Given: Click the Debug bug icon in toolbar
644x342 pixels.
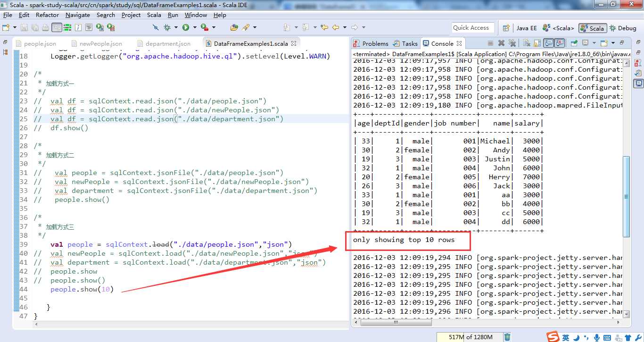Looking at the screenshot, I should (167, 27).
